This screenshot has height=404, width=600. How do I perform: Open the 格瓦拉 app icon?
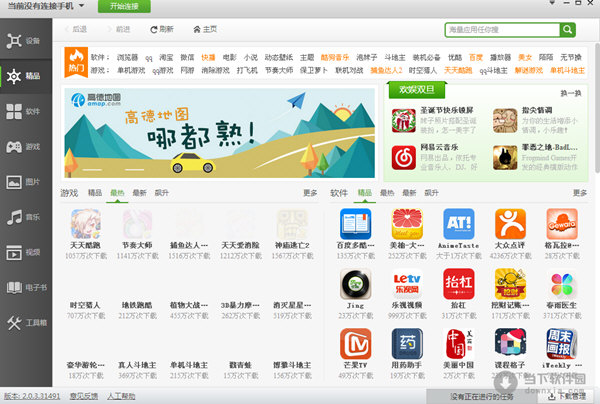562,224
